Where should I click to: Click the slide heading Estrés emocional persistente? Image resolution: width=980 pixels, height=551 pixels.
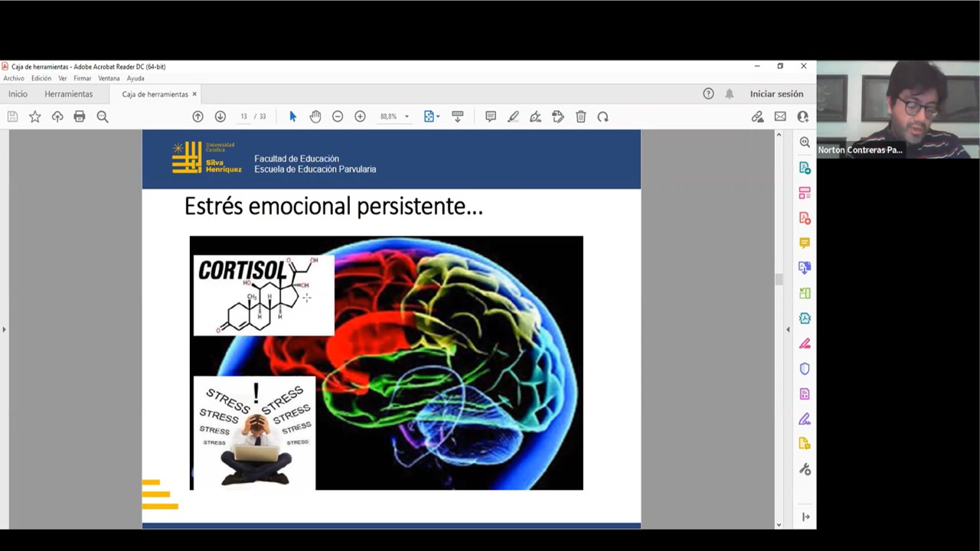click(334, 207)
